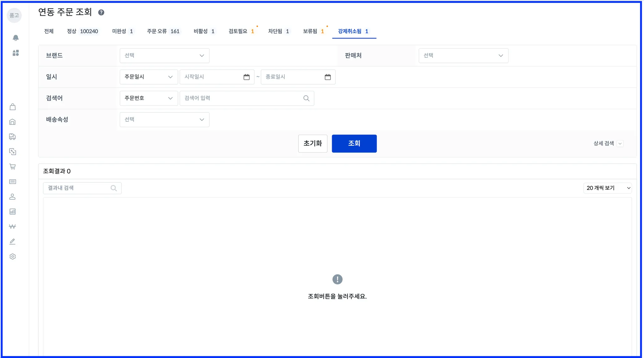Expand the 판매처 선택 dropdown
The image size is (644, 358).
click(x=463, y=56)
